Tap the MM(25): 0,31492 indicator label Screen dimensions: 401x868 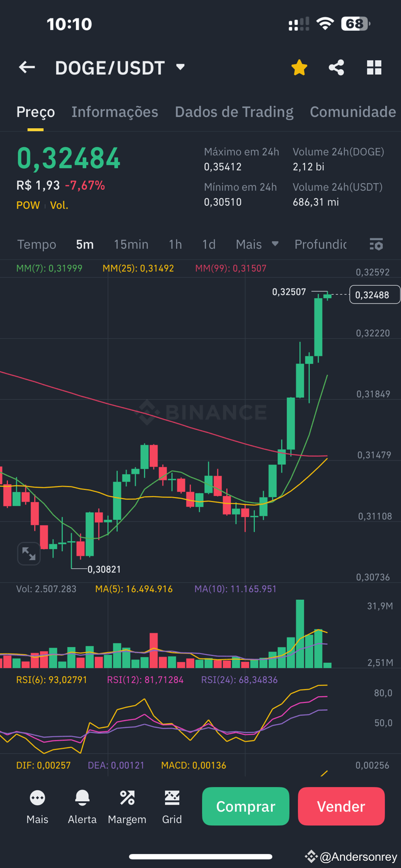point(138,268)
